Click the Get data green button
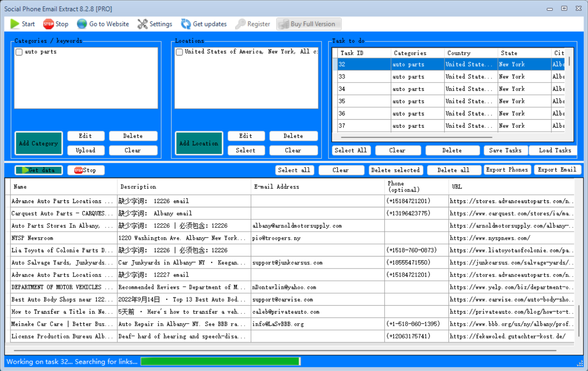This screenshot has width=588, height=371. (x=38, y=170)
